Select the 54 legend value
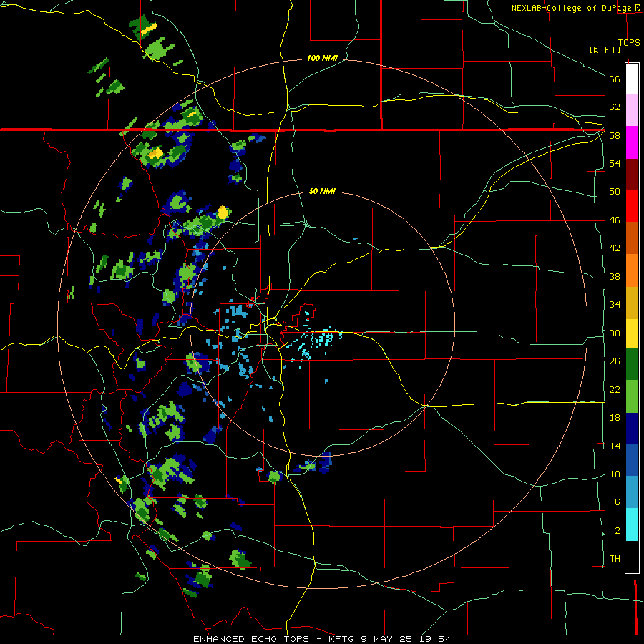The width and height of the screenshot is (644, 644). [x=615, y=163]
